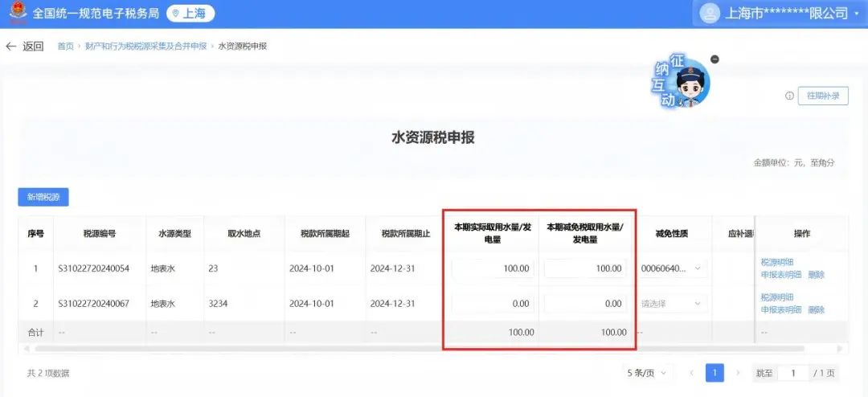Screen dimensions: 868x397
Task: Click the info icon beside 往期补录
Action: [789, 96]
